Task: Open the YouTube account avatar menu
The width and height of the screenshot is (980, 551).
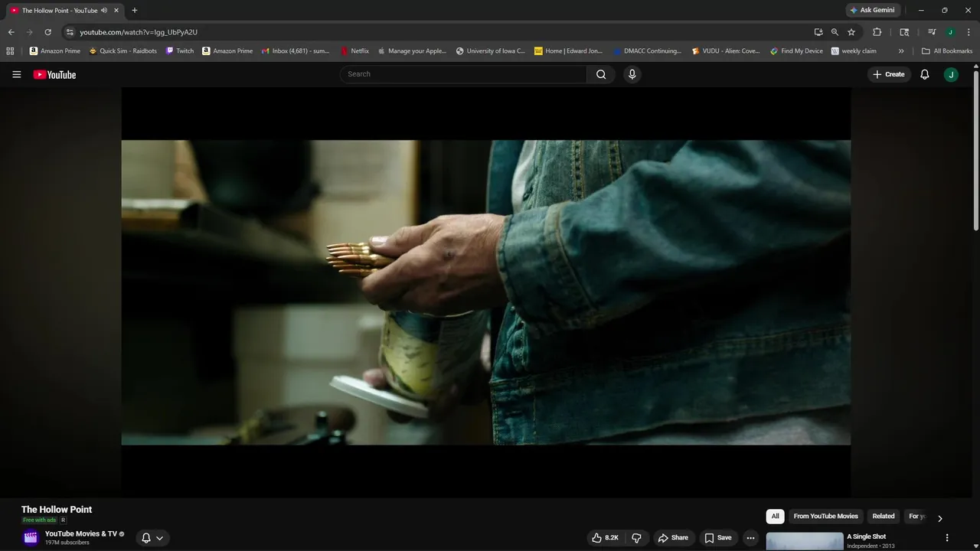Action: pos(951,74)
